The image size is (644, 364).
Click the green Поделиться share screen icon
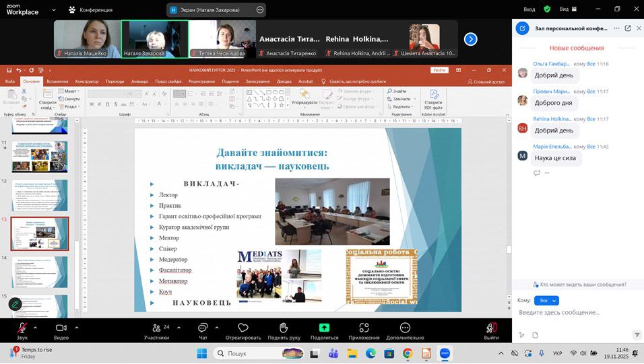(x=324, y=328)
